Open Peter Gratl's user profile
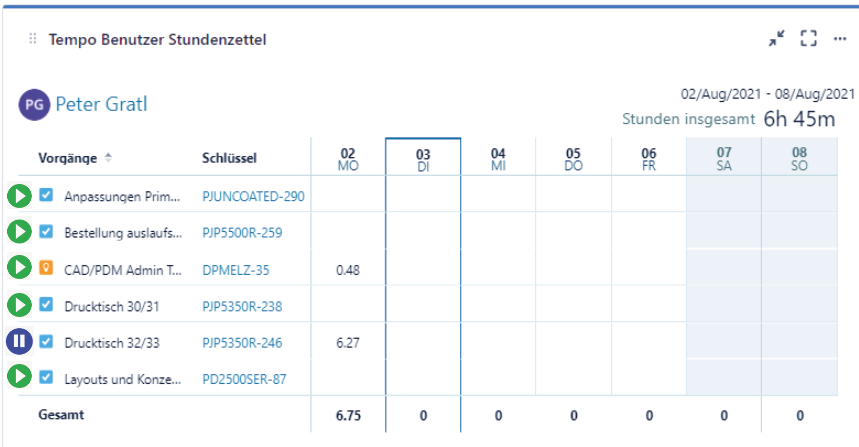 pyautogui.click(x=101, y=104)
